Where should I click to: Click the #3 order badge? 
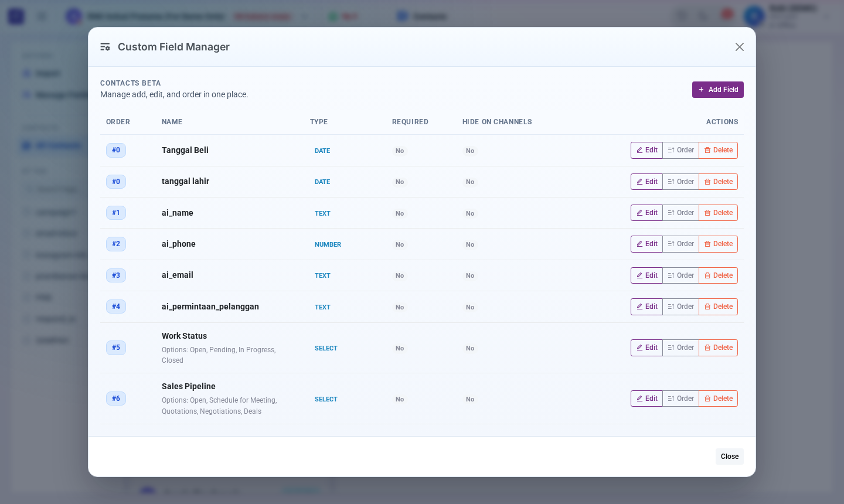click(x=116, y=275)
